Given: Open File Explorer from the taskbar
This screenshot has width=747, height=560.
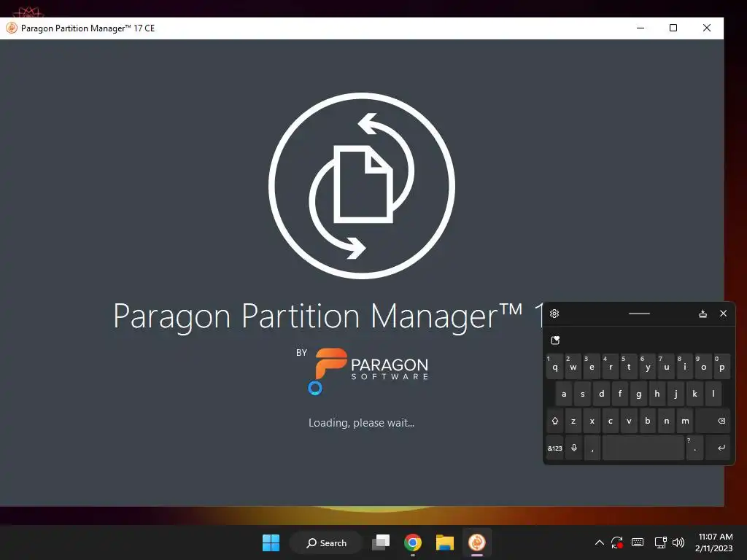Looking at the screenshot, I should pos(444,542).
